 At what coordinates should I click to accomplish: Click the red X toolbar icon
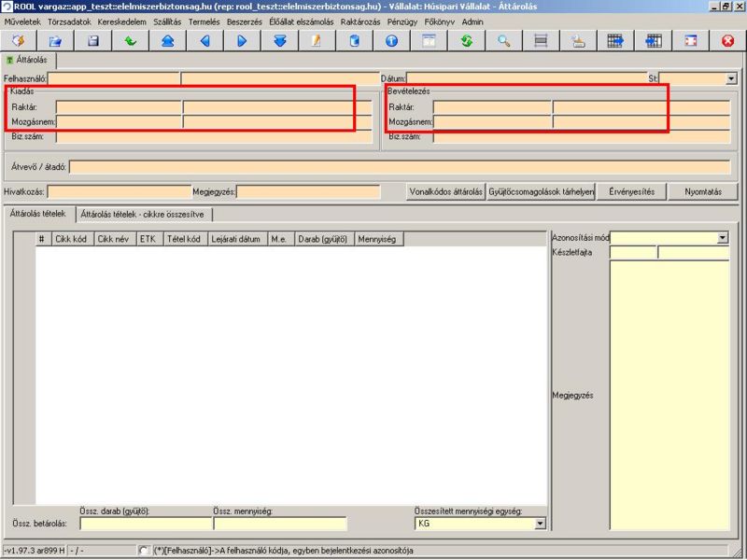[727, 41]
